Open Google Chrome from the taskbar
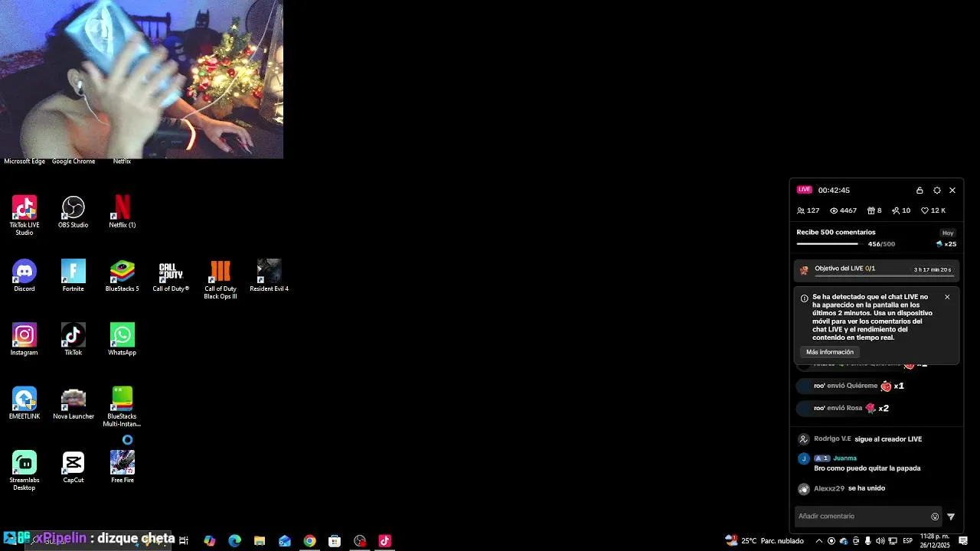Viewport: 980px width, 551px height. [309, 541]
